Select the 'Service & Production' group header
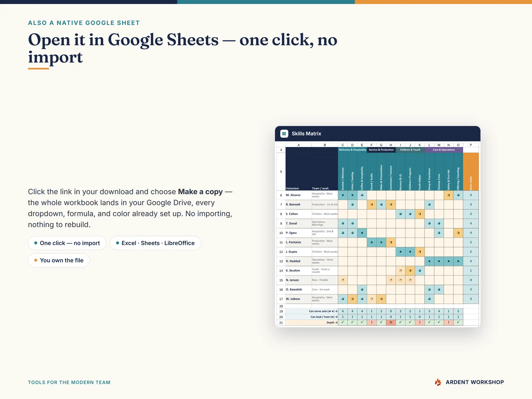 click(x=381, y=150)
